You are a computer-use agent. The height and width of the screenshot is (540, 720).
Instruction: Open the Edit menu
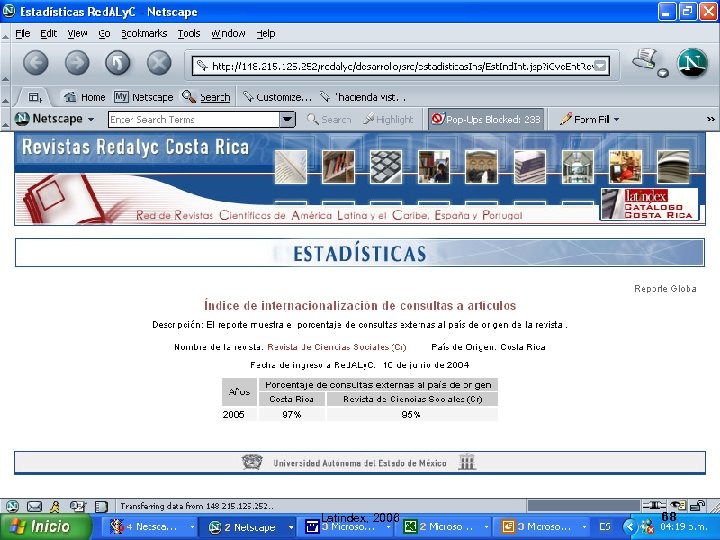pos(48,34)
